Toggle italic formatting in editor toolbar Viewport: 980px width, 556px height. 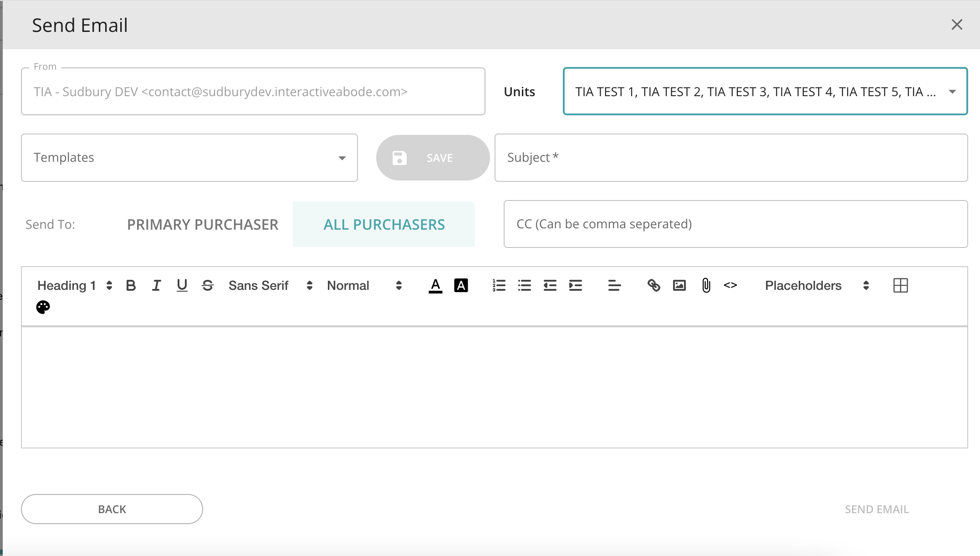(157, 286)
